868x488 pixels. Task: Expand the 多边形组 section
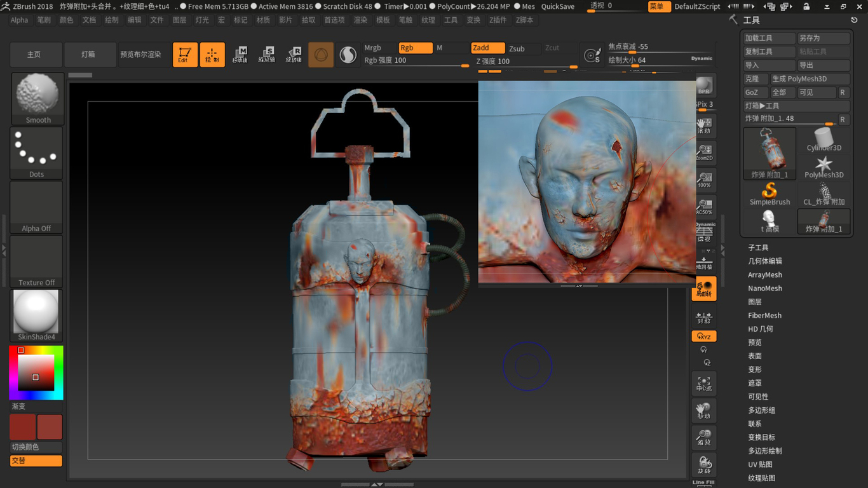click(761, 410)
